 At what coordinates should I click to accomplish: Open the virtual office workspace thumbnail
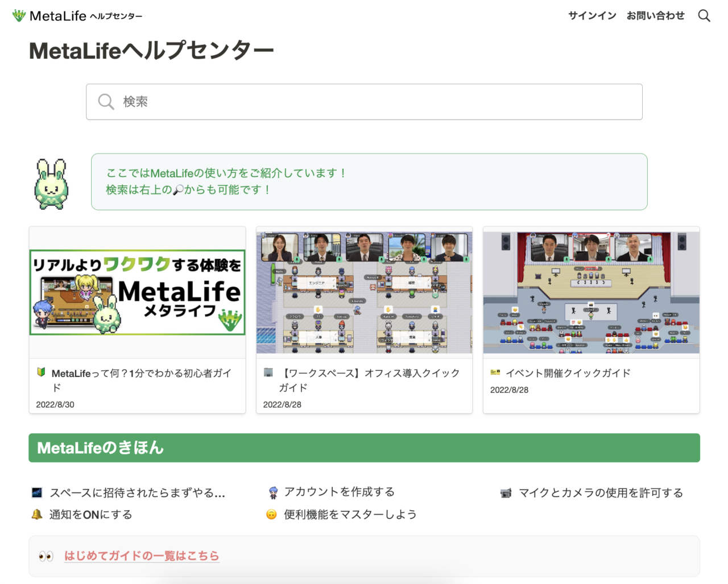coord(364,292)
